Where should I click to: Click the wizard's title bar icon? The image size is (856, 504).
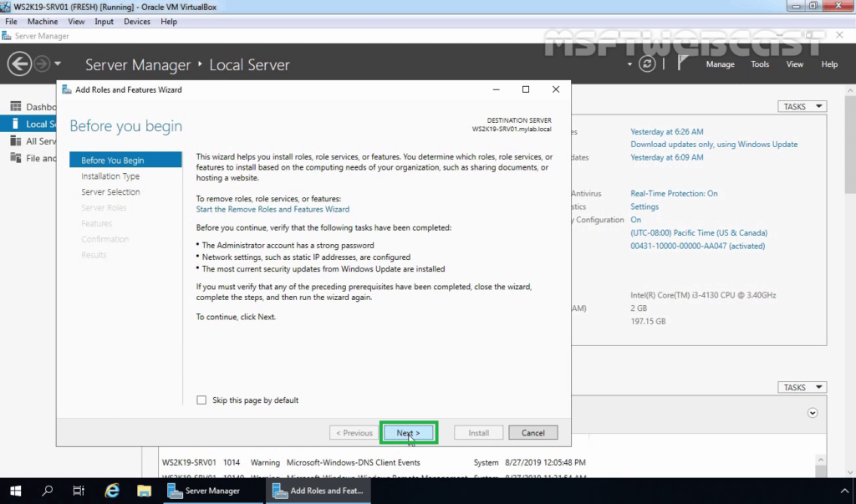pyautogui.click(x=67, y=89)
